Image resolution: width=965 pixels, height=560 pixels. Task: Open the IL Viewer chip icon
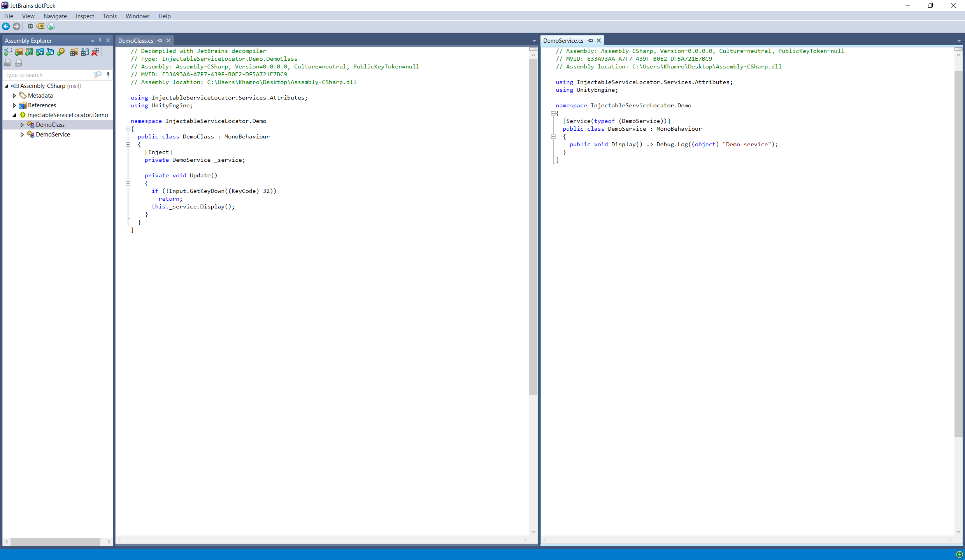coord(30,26)
